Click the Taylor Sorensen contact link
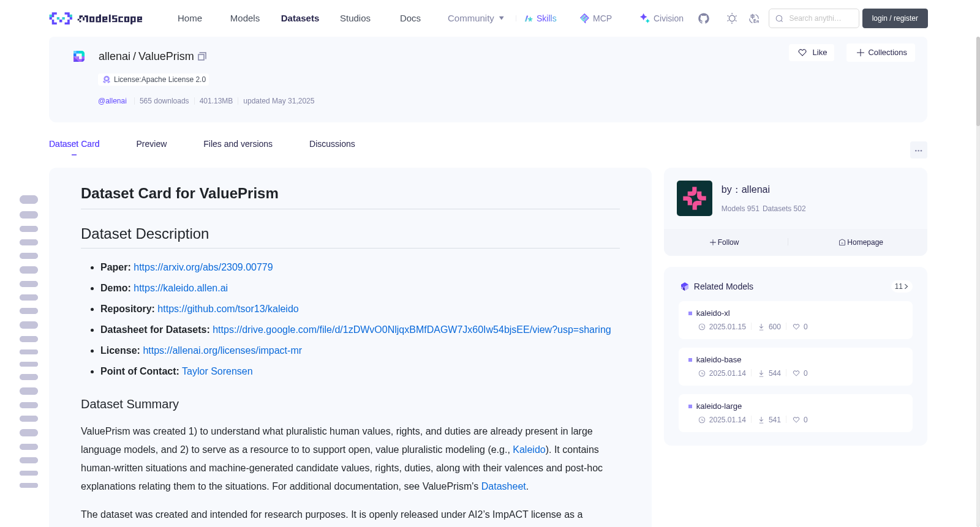Image resolution: width=980 pixels, height=527 pixels. [217, 372]
